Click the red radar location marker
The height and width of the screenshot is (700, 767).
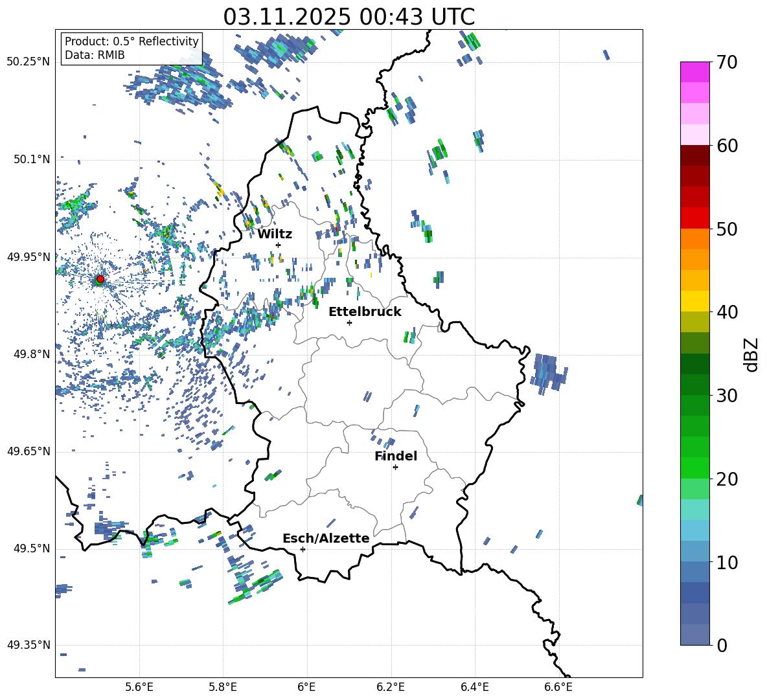click(x=100, y=278)
